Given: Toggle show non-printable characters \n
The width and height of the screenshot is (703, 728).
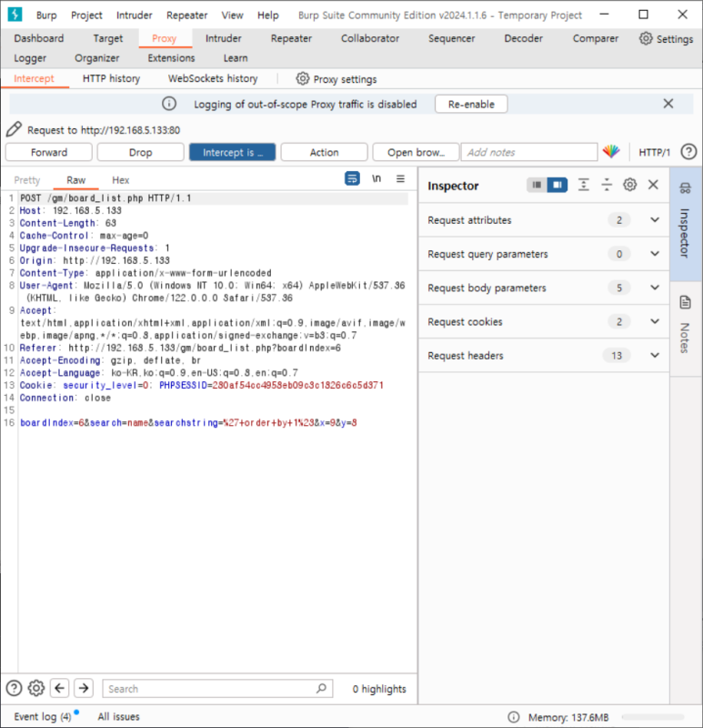Looking at the screenshot, I should [377, 178].
